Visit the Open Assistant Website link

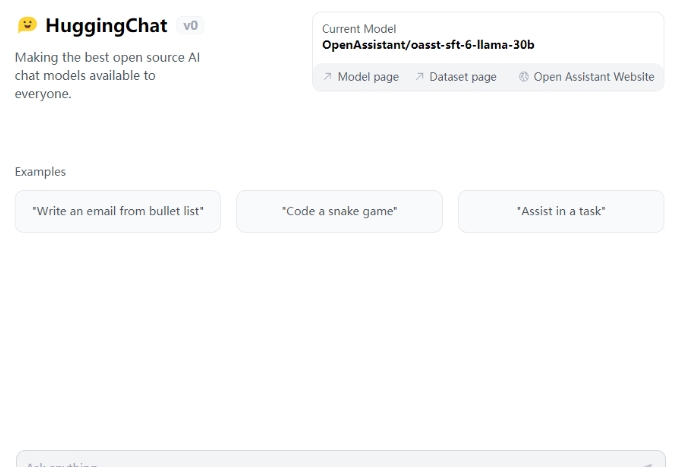tap(593, 77)
